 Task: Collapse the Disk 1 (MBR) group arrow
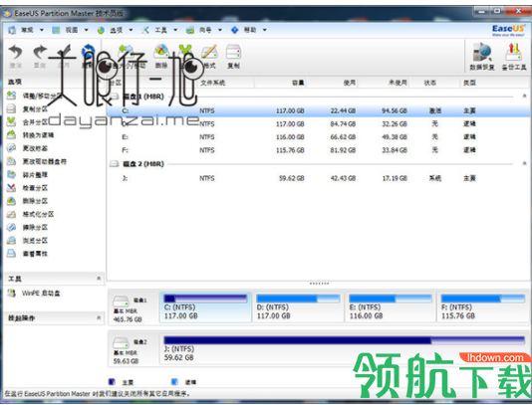click(x=524, y=97)
